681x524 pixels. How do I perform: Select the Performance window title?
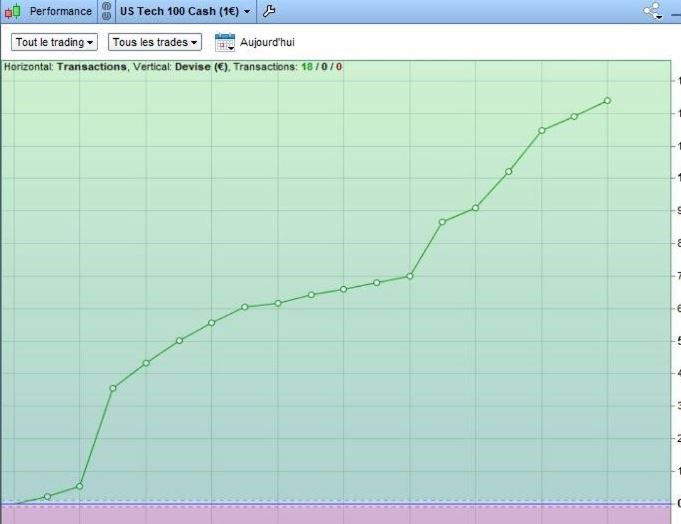pyautogui.click(x=60, y=11)
